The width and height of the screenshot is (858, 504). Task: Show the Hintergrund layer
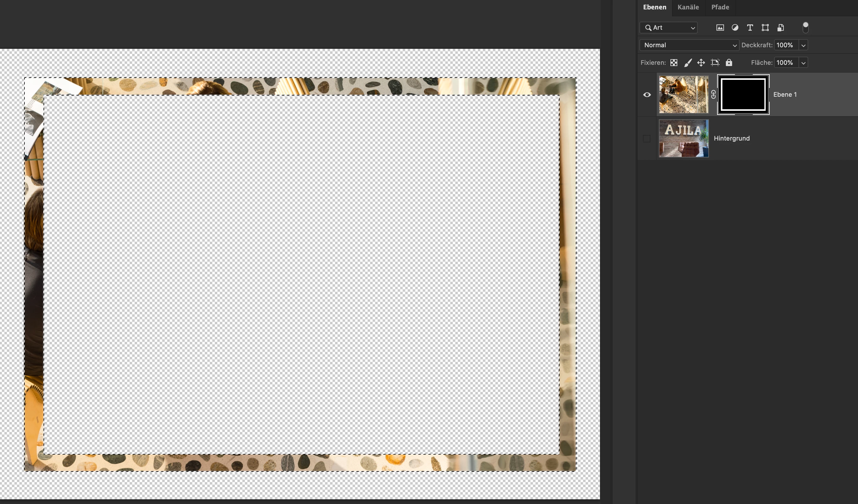(x=647, y=138)
